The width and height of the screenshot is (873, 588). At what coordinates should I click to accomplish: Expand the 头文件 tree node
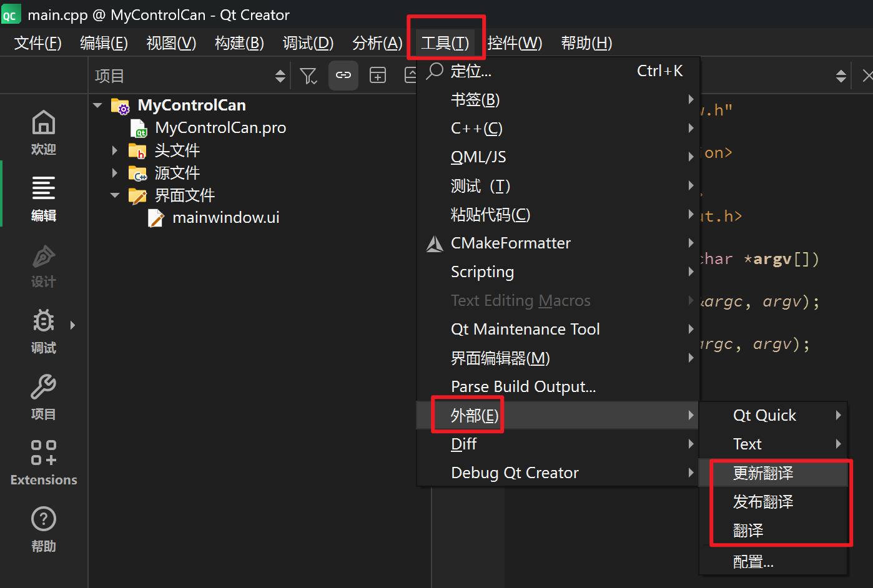pos(114,150)
